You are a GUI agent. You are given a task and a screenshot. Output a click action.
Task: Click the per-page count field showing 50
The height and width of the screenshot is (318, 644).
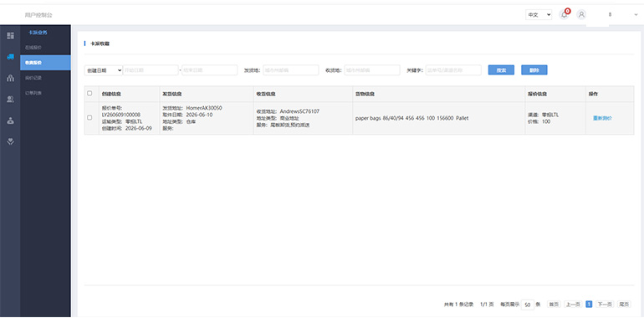(x=528, y=305)
